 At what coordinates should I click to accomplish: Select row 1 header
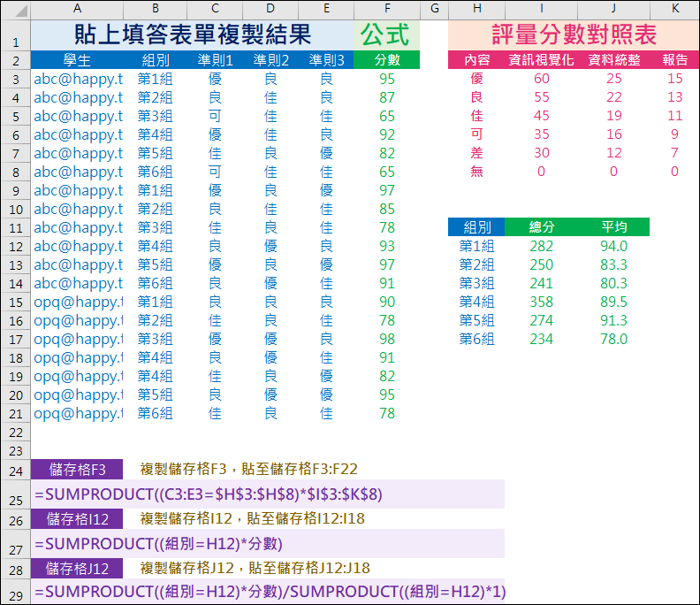(x=16, y=35)
